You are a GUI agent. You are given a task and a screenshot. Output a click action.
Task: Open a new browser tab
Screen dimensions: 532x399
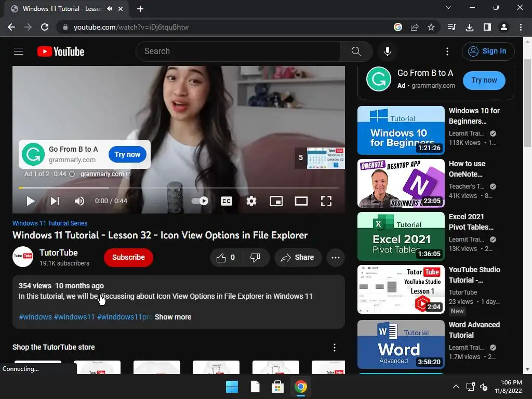[140, 9]
